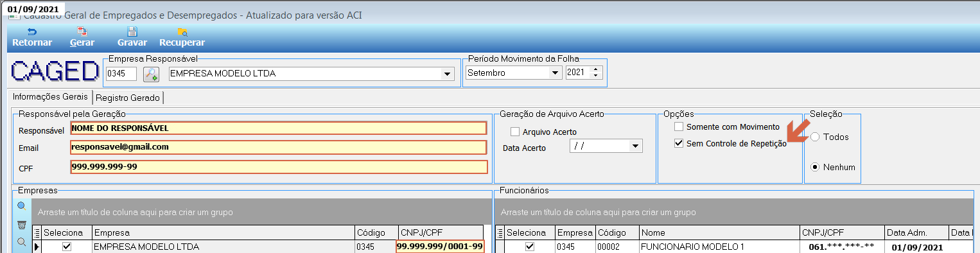Click the trash icon in Empresas panel
The height and width of the screenshot is (253, 980).
pyautogui.click(x=21, y=225)
